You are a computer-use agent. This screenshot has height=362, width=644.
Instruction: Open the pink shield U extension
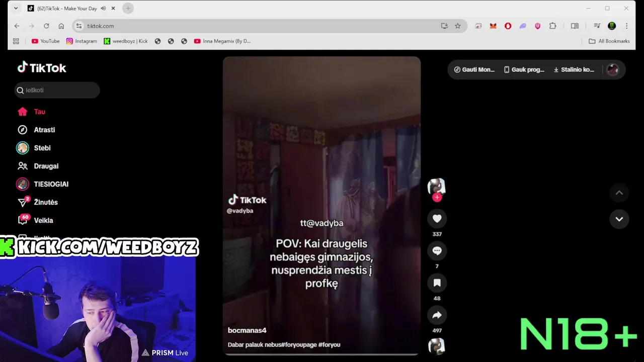(537, 26)
